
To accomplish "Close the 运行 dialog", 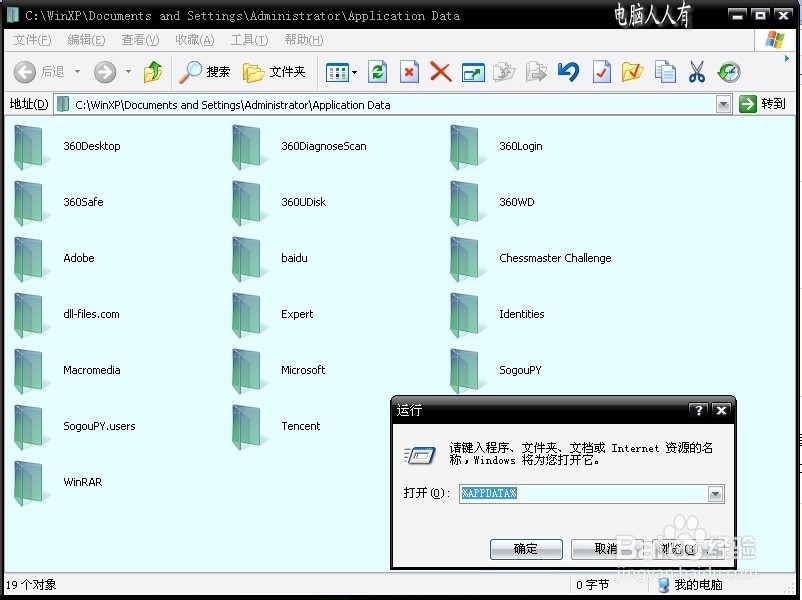I will [722, 410].
